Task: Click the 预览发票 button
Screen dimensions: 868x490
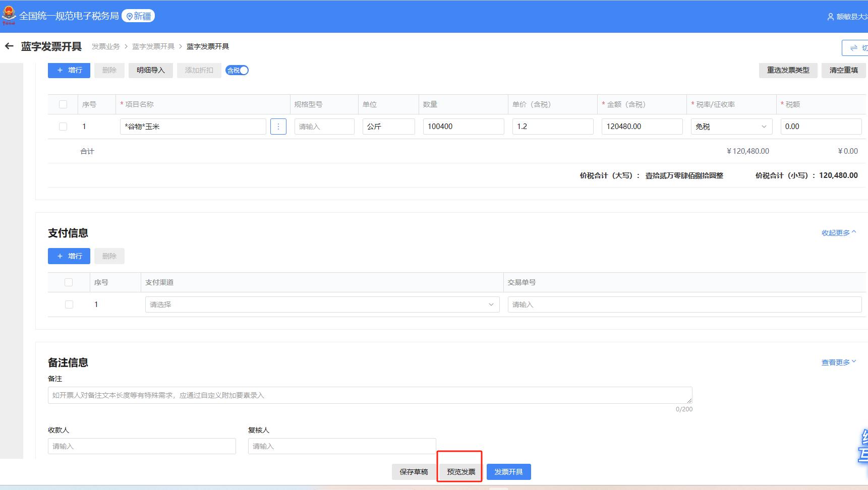Action: [x=461, y=472]
